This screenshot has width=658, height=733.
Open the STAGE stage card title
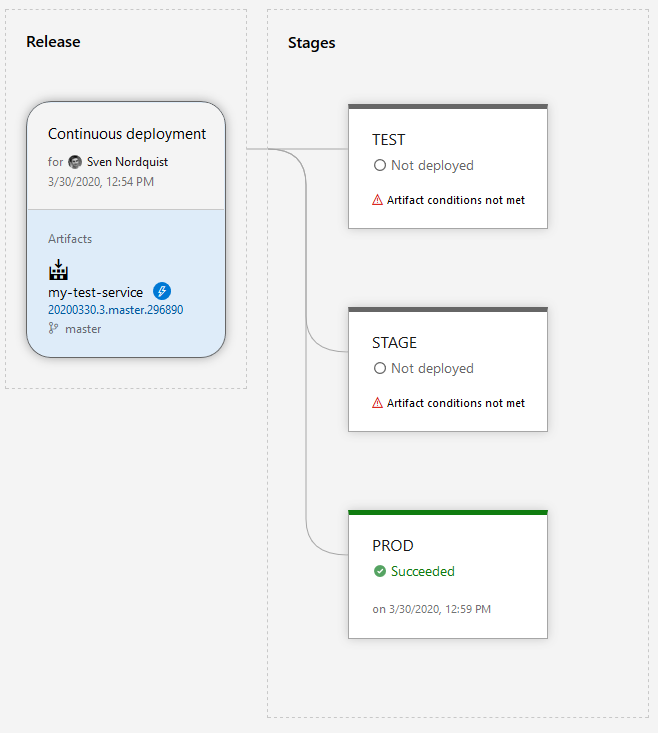(x=394, y=343)
